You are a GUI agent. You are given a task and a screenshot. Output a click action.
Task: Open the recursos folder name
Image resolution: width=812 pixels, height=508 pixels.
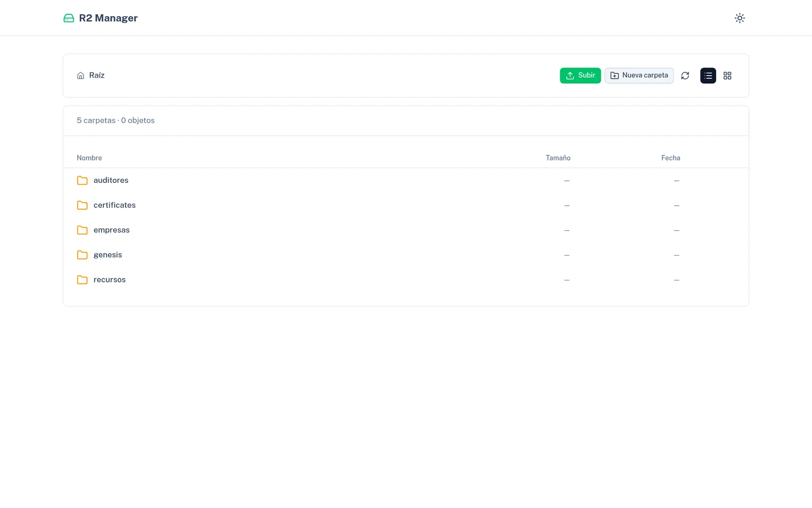tap(110, 280)
